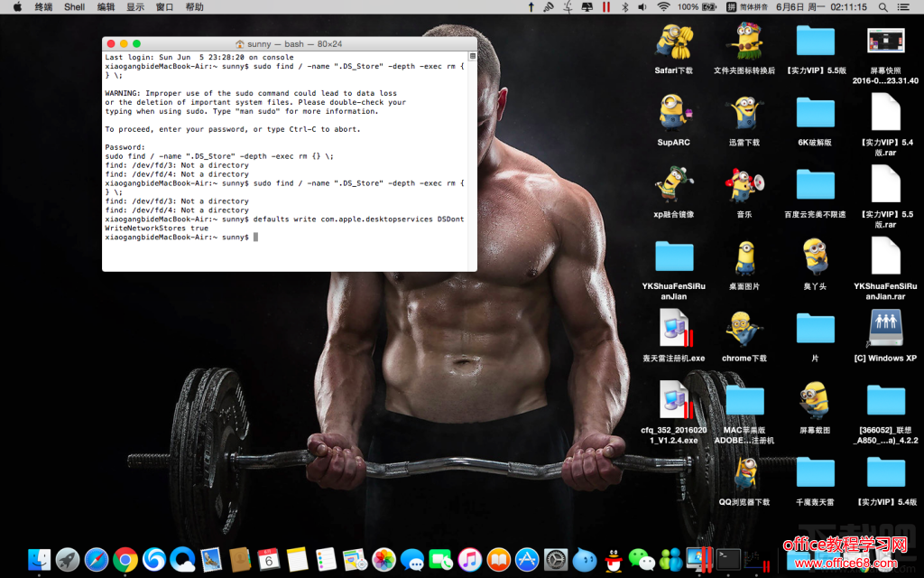Open Photos colorful flower icon in Dock
924x578 pixels.
pos(383,559)
